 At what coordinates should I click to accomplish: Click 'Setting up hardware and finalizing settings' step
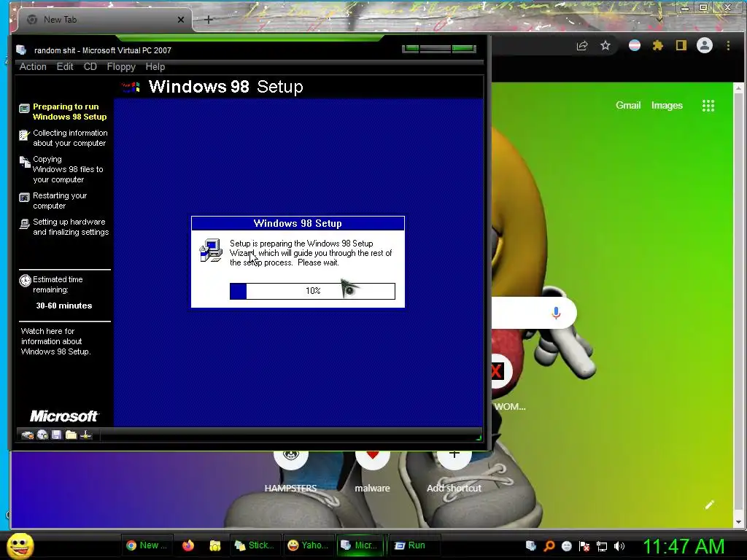pyautogui.click(x=64, y=227)
